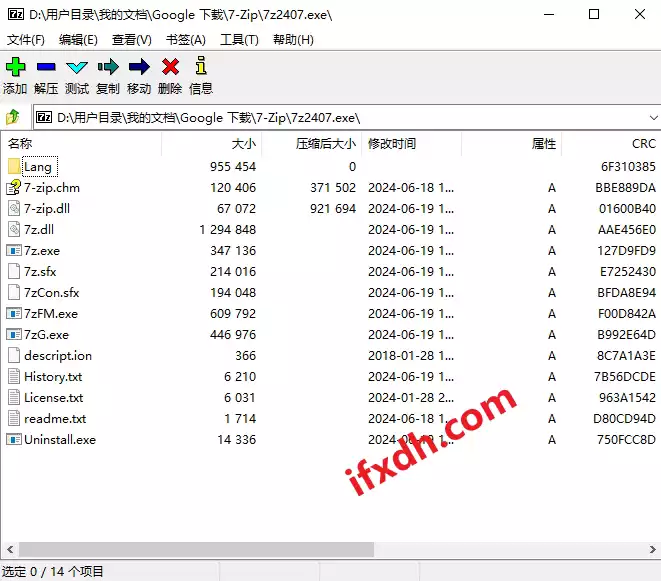Click the 2024-01-28 modified date

point(411,398)
